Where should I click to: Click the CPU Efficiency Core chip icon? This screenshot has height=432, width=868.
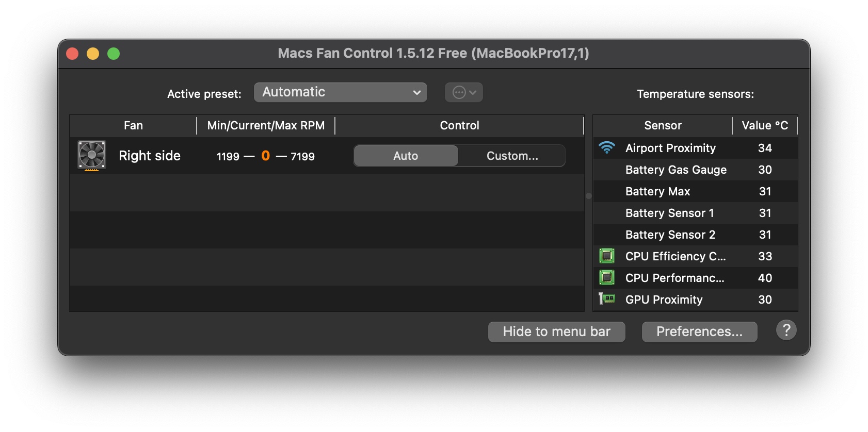pos(607,256)
